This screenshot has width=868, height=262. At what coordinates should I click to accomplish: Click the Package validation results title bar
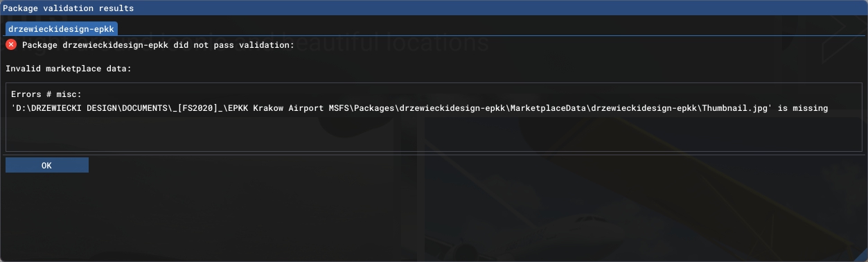tap(434, 8)
